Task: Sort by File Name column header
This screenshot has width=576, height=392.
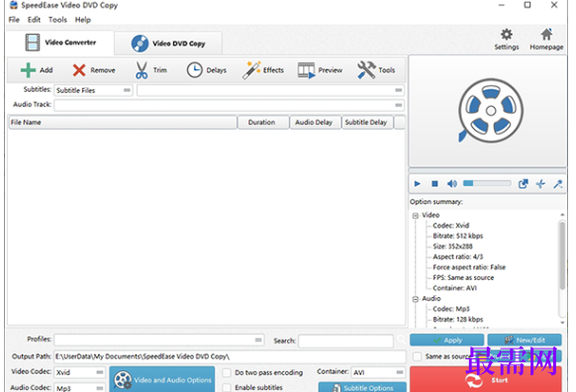Action: 123,123
